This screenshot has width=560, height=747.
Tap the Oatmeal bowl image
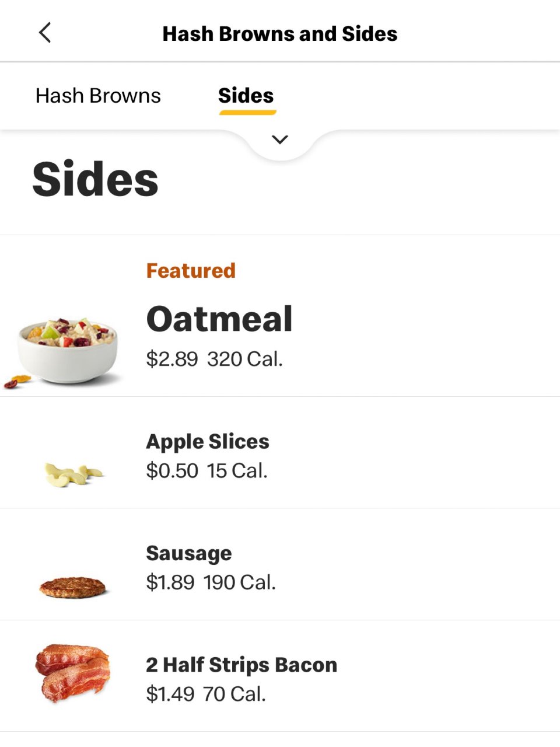pyautogui.click(x=67, y=351)
